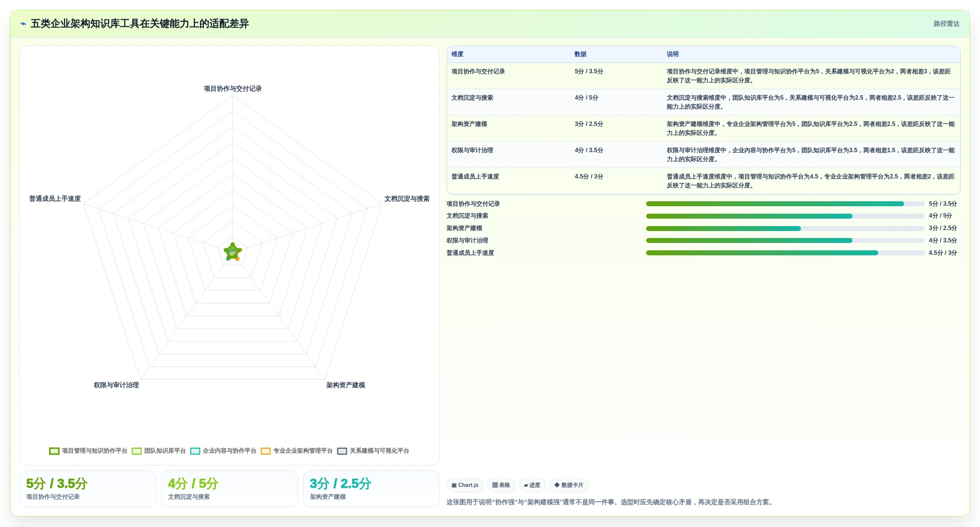Click progress bar for 项目协作与交付记录
Viewport: 980px width, 527px height.
click(785, 204)
